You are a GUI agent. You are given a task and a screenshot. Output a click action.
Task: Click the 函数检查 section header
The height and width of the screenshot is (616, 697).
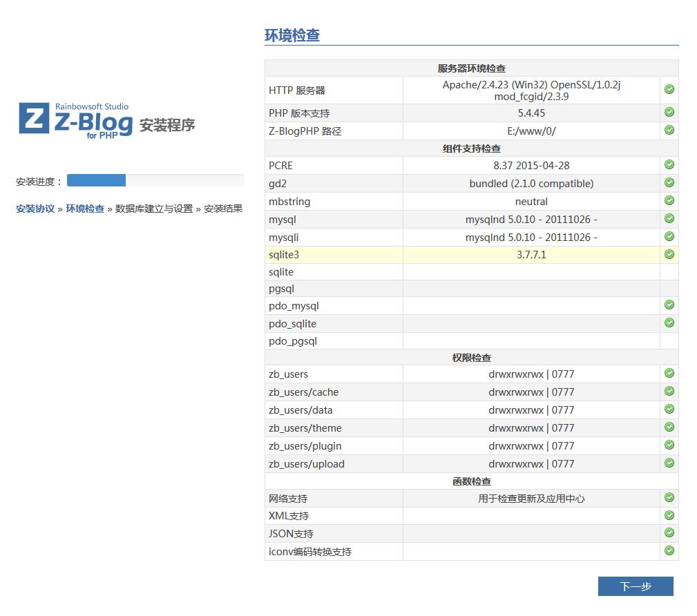click(x=472, y=481)
